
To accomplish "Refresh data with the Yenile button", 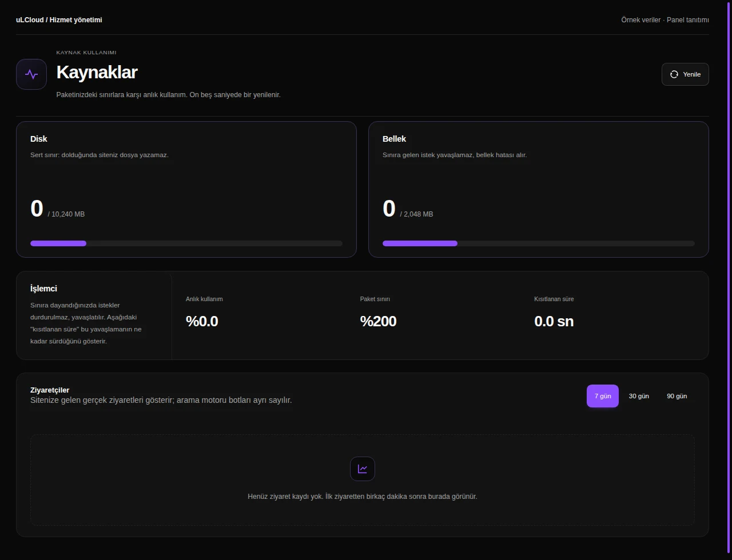I will 685,74.
